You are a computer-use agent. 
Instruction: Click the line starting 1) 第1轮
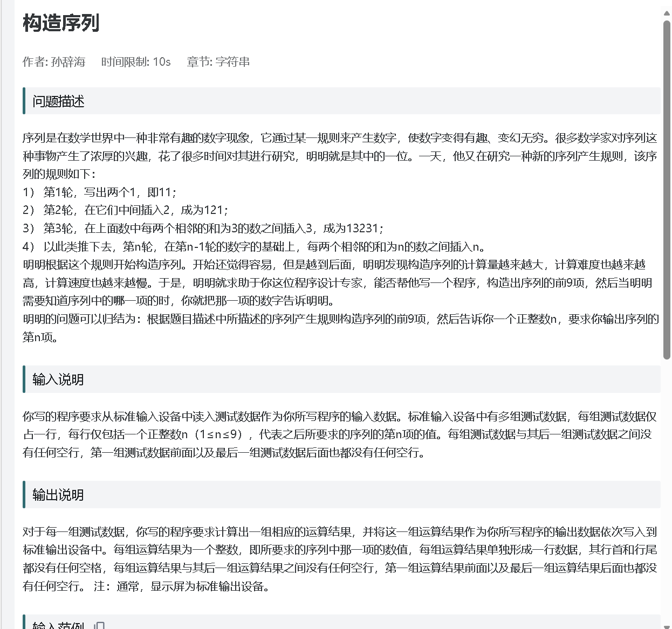coord(100,192)
